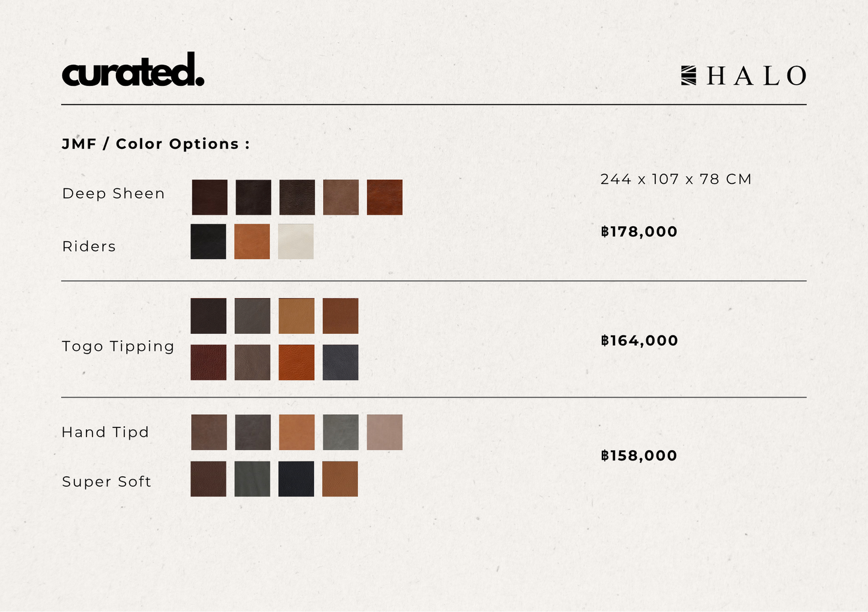Click the curated. brand logo

[x=133, y=70]
